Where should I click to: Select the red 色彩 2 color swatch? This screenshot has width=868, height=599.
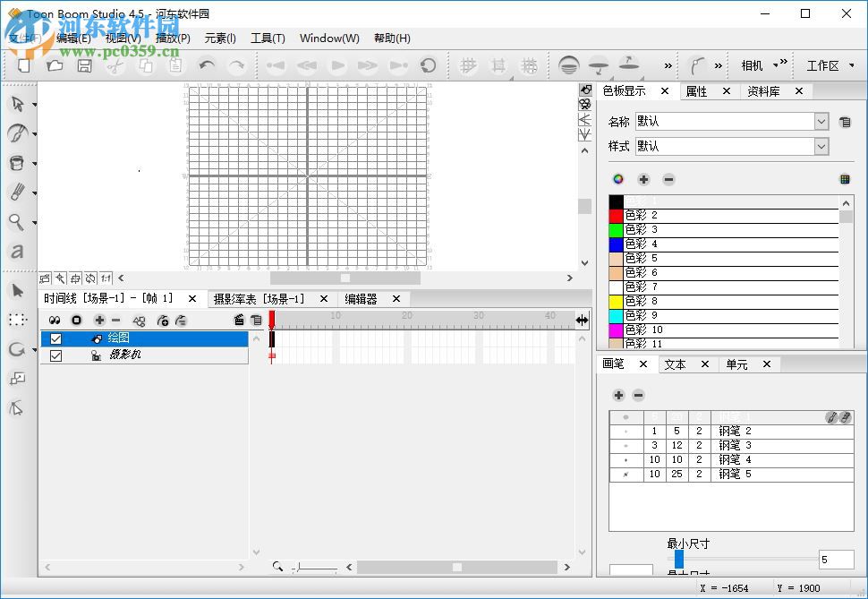tap(617, 216)
